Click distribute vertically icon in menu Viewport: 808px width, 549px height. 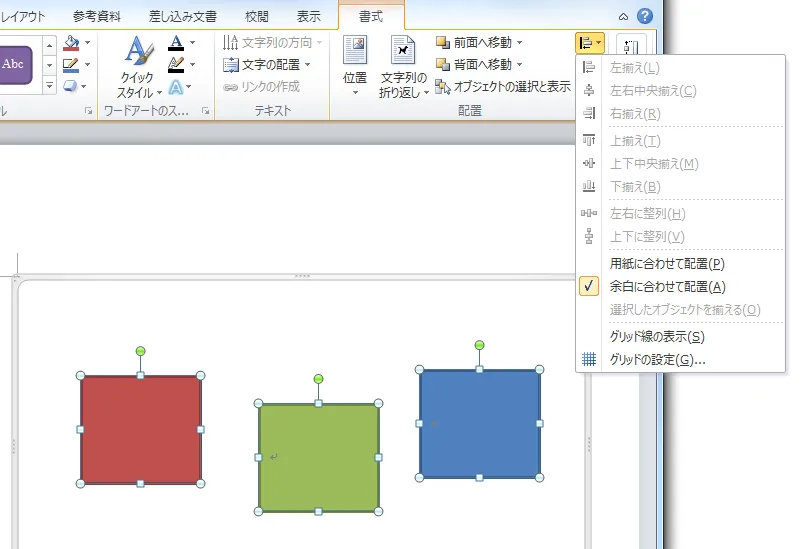[589, 237]
